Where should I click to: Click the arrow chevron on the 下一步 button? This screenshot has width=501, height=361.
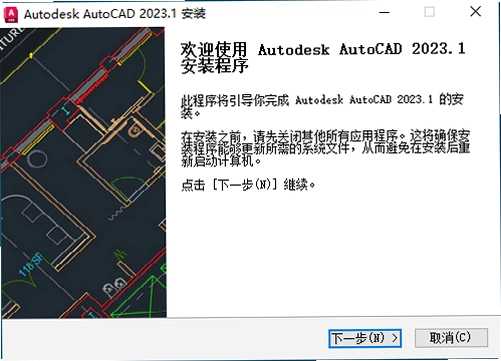pos(395,338)
